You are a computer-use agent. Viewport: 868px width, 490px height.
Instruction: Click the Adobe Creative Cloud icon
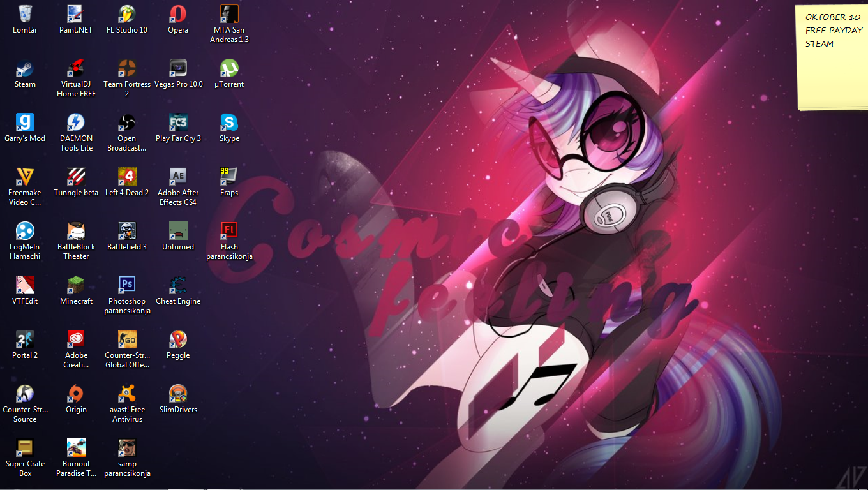point(76,339)
